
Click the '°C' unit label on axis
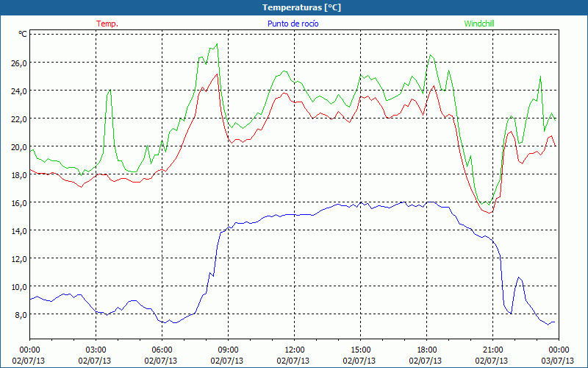click(x=23, y=34)
